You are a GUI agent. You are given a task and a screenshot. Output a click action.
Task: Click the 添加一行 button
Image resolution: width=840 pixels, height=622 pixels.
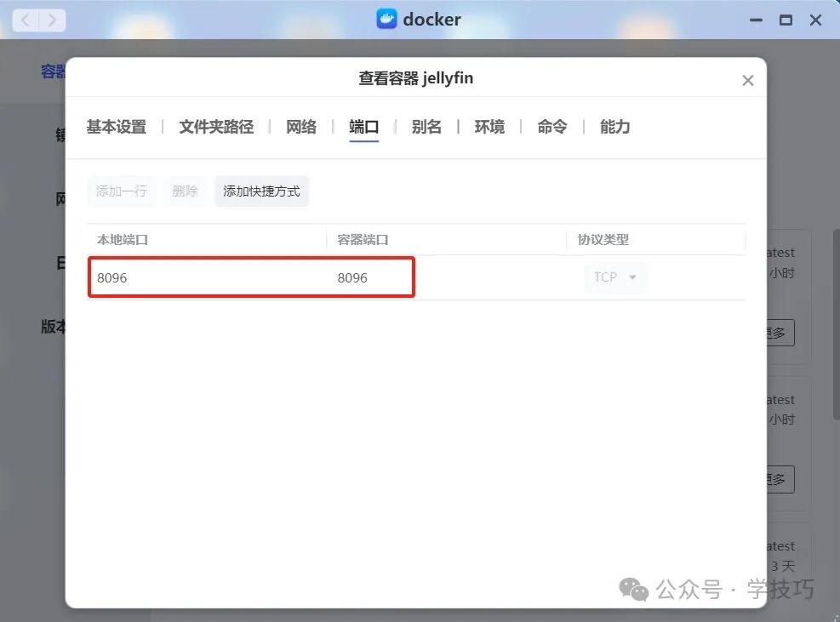tap(121, 191)
